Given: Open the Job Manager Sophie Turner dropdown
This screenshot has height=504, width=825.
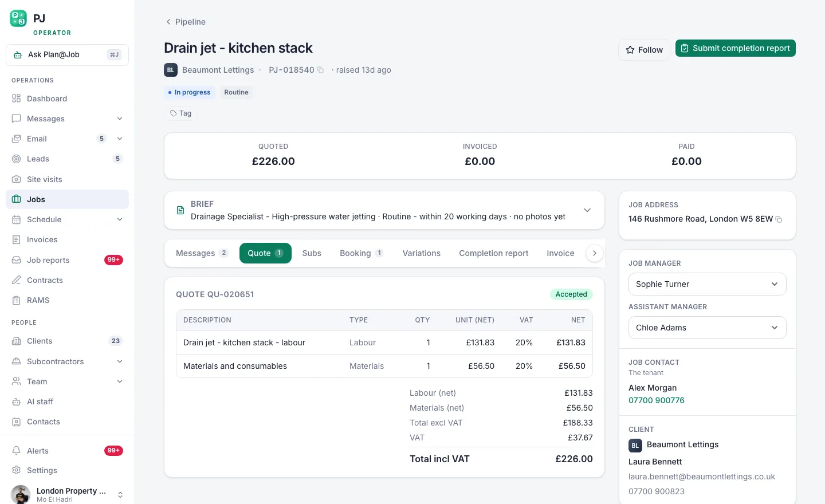Looking at the screenshot, I should 707,284.
